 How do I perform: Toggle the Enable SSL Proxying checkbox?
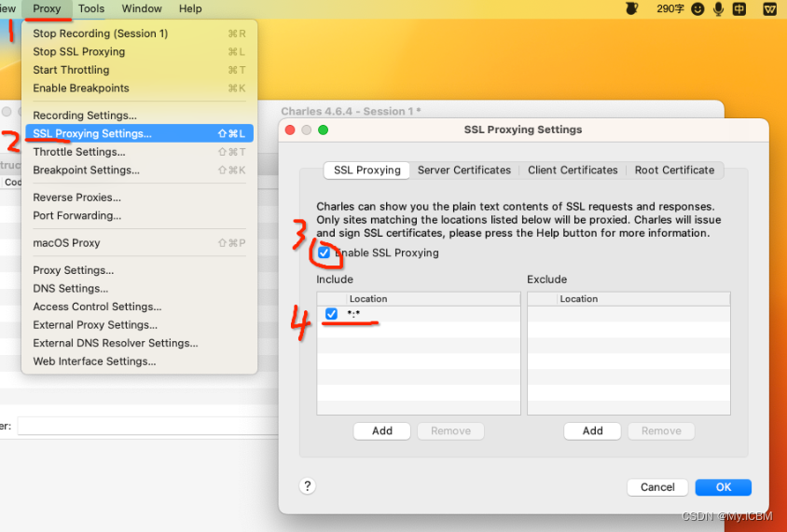click(x=324, y=252)
